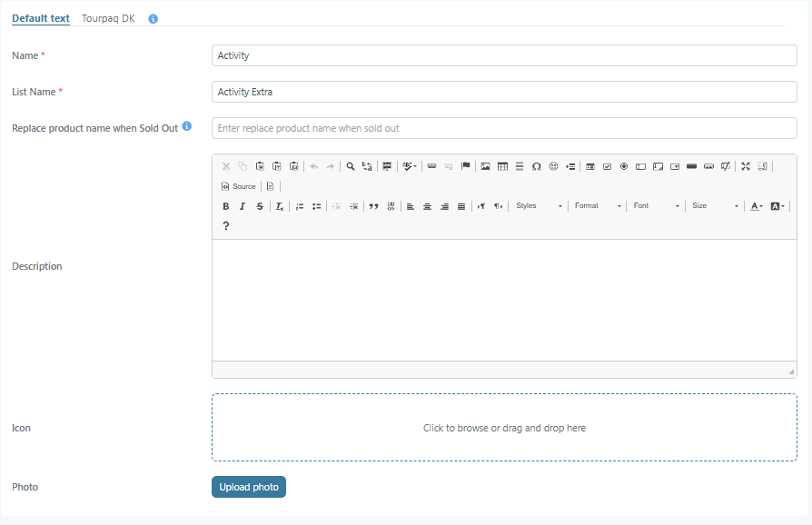
Task: Insert a table in the description
Action: (x=502, y=166)
